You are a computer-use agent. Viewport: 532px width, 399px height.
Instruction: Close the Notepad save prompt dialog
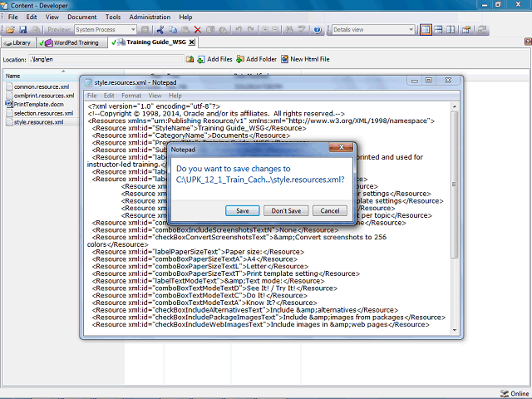(x=342, y=147)
